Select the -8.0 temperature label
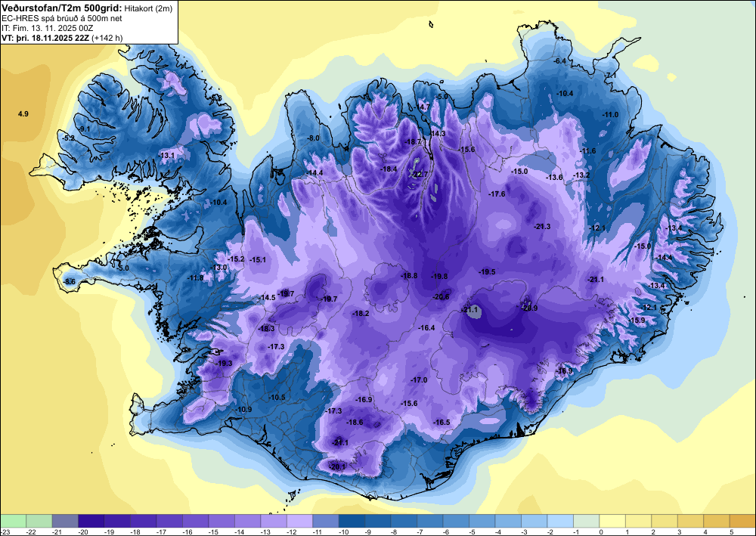Viewport: 756px width, 536px height. coord(314,138)
